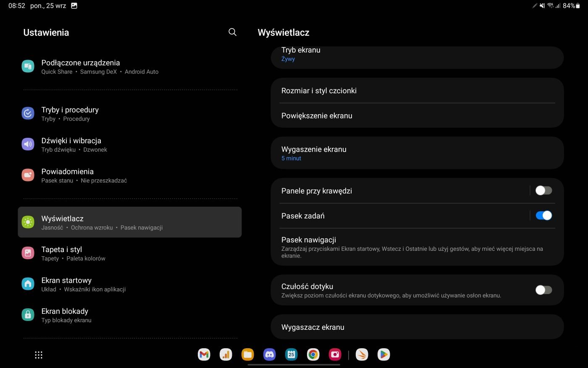This screenshot has width=588, height=368.
Task: Click the Podłączone urządzenia icon
Action: coord(28,66)
